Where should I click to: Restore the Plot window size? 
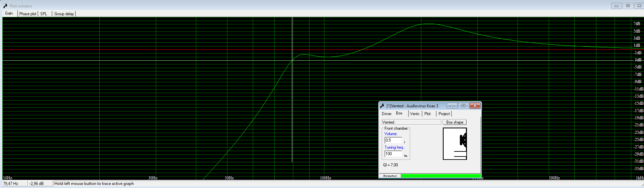point(628,6)
